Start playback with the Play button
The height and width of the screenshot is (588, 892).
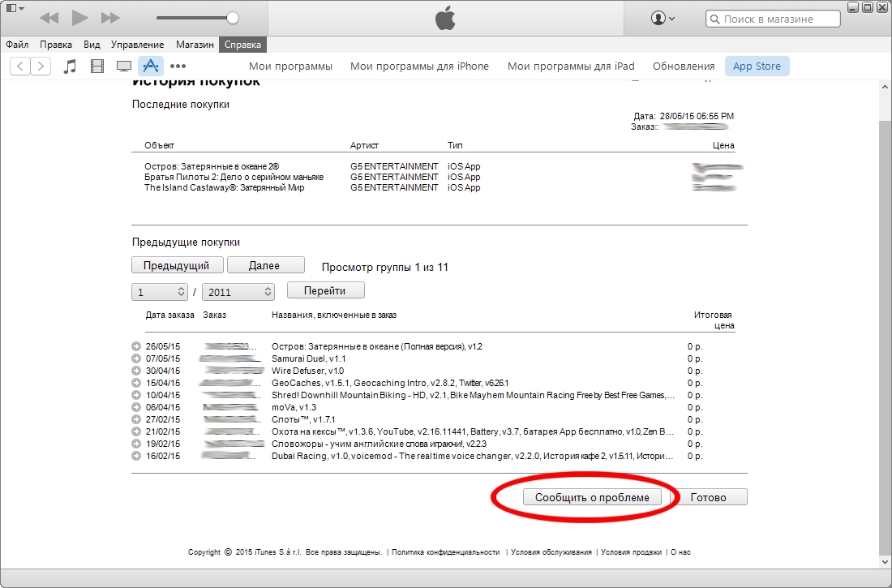click(x=79, y=18)
